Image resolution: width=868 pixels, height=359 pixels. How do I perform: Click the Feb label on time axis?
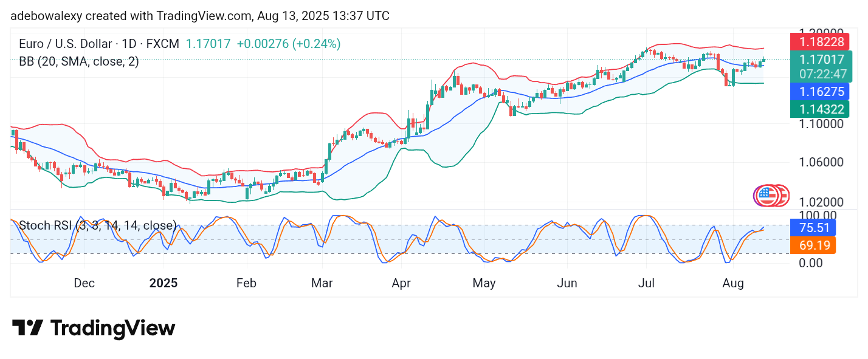[246, 283]
